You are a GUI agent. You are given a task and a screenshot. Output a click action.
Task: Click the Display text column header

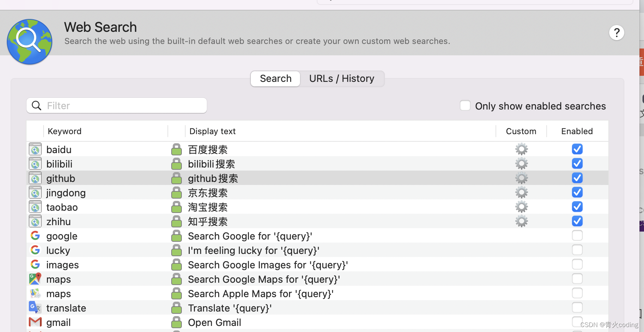213,131
